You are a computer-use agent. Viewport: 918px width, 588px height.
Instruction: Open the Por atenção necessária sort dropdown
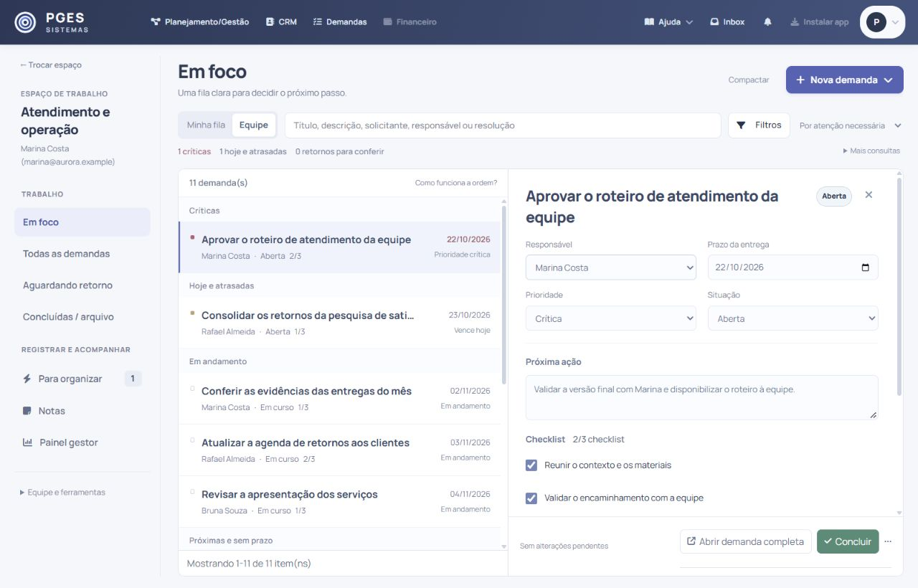point(851,125)
